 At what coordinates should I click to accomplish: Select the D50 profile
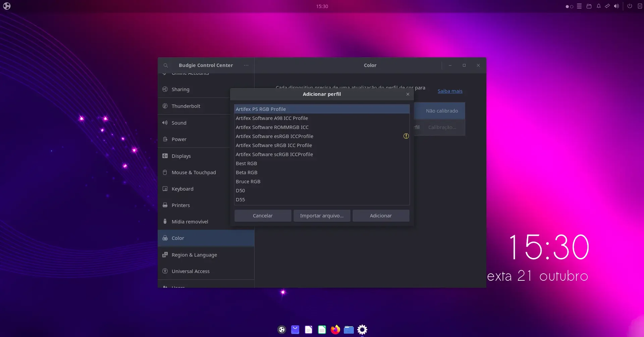point(322,191)
